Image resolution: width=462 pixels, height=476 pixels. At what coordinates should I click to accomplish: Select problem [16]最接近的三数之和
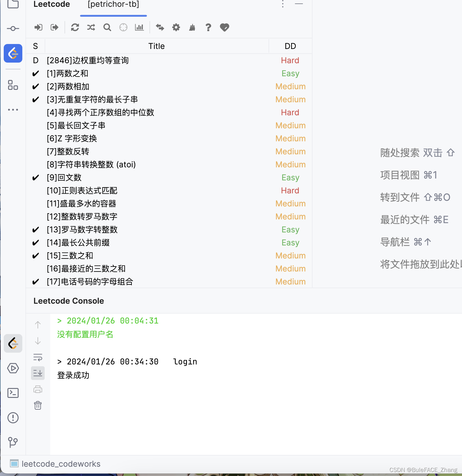click(x=169, y=269)
